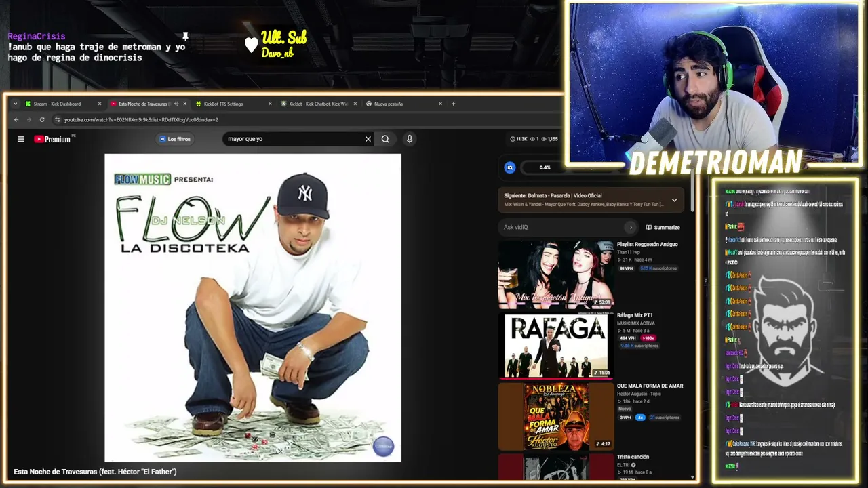The height and width of the screenshot is (488, 868).
Task: Open the MUSIC MIX ACTIVA channel link
Action: point(636,323)
